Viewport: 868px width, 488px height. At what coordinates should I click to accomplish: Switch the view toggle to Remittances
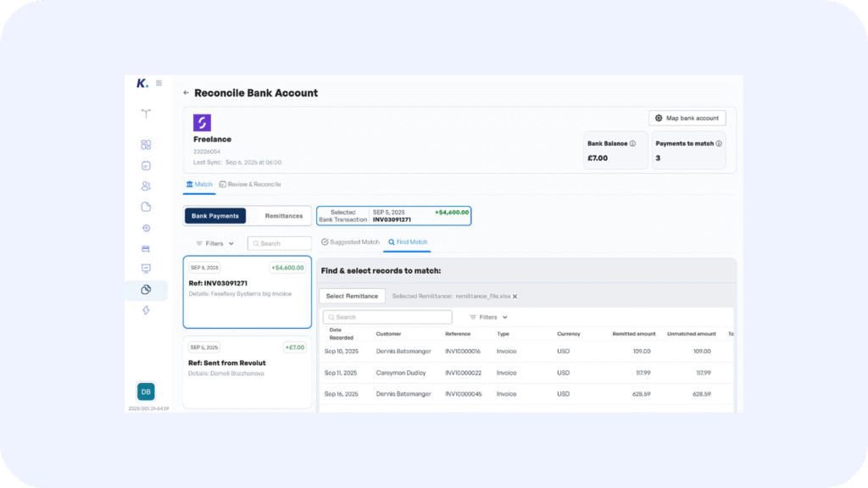(x=283, y=216)
